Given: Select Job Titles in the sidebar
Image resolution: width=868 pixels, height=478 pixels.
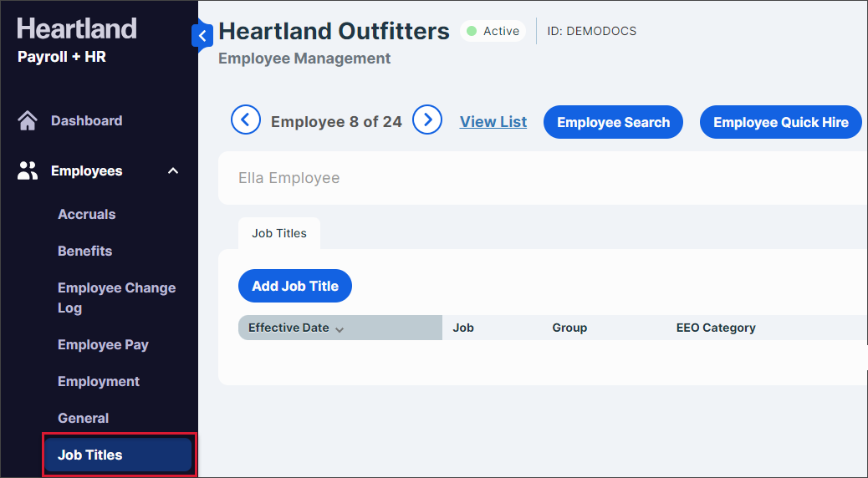Looking at the screenshot, I should (x=90, y=455).
